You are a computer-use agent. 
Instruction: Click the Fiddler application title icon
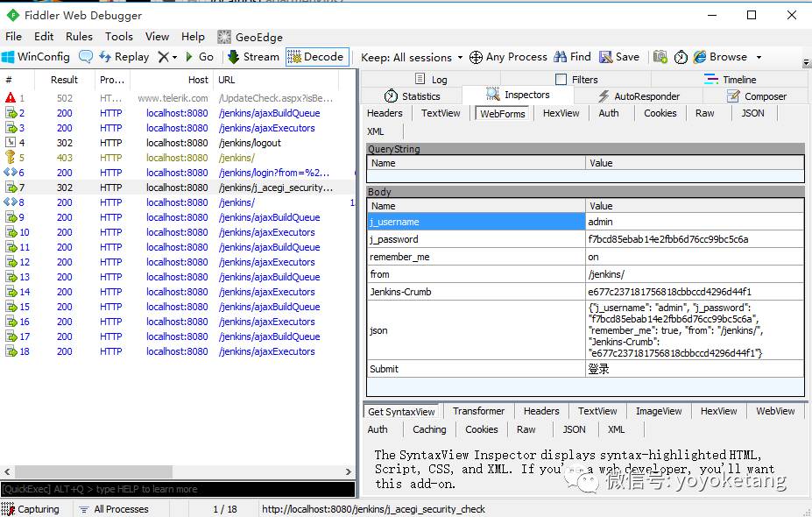click(x=13, y=15)
